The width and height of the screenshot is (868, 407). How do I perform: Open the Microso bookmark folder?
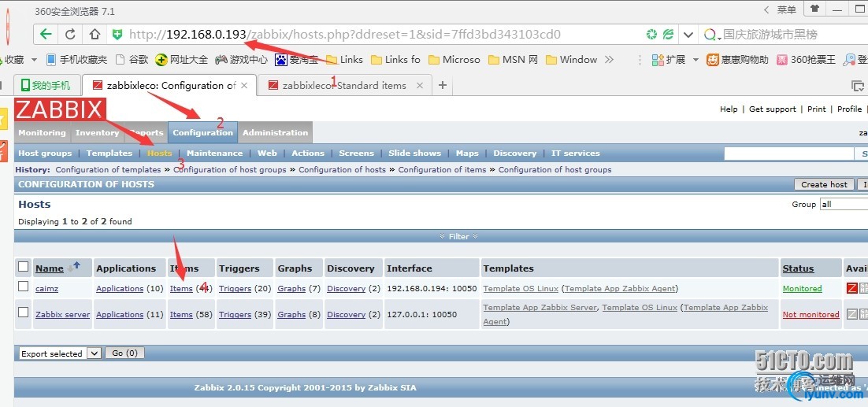[x=454, y=60]
